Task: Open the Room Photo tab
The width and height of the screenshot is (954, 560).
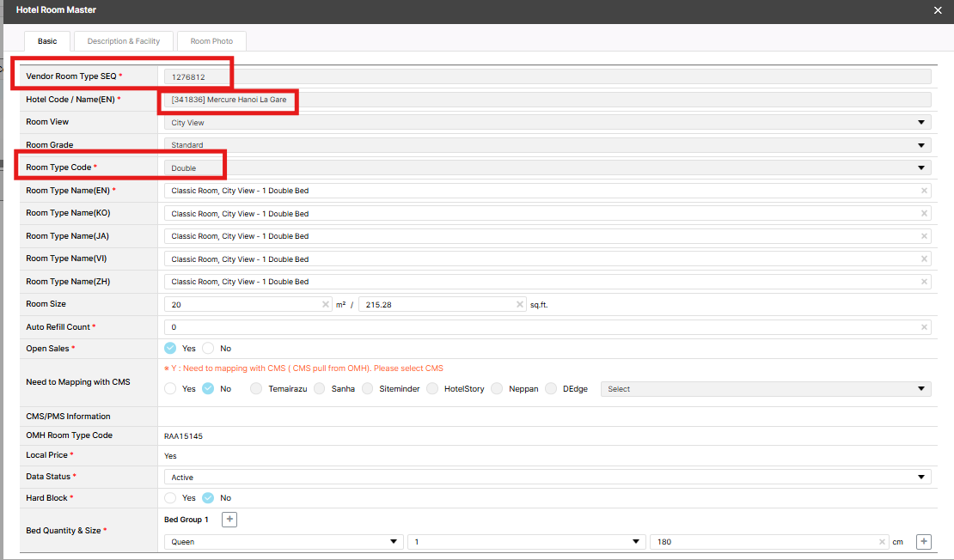Action: [211, 41]
